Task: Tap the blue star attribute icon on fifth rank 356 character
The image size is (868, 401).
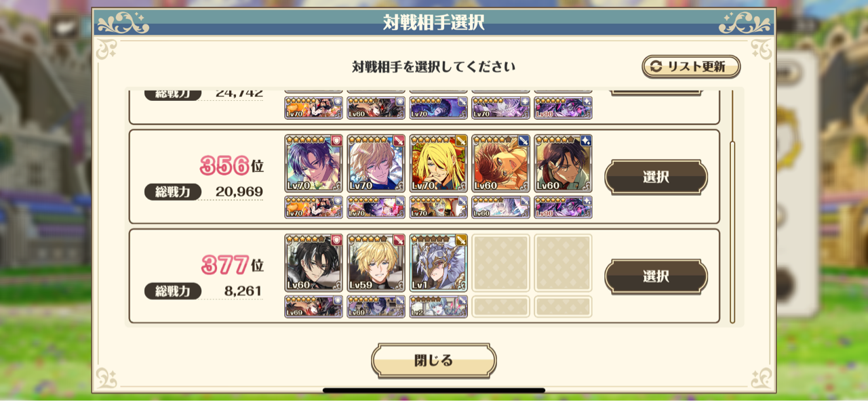Action: click(586, 141)
